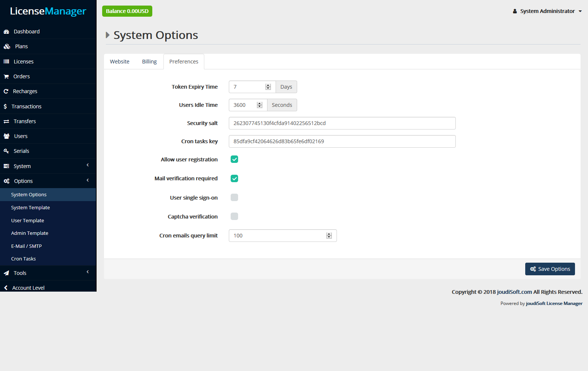This screenshot has width=588, height=371.
Task: Click the Cron tasks key input field
Action: coord(342,141)
